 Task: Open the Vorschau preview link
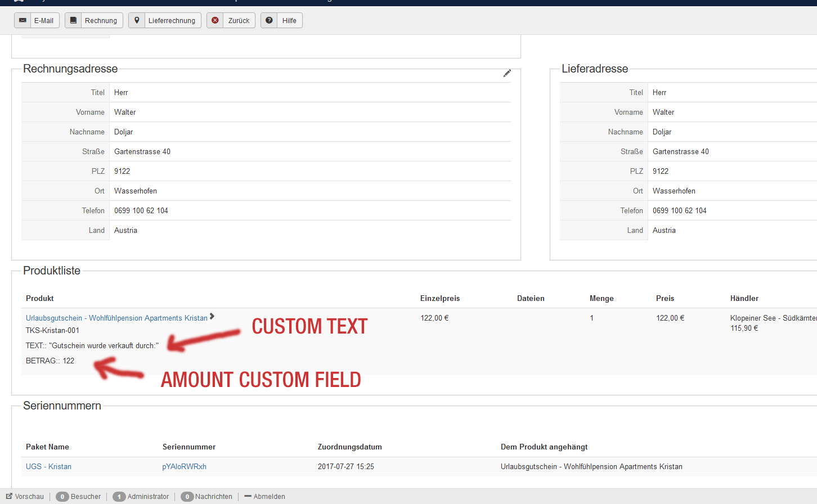pos(25,497)
